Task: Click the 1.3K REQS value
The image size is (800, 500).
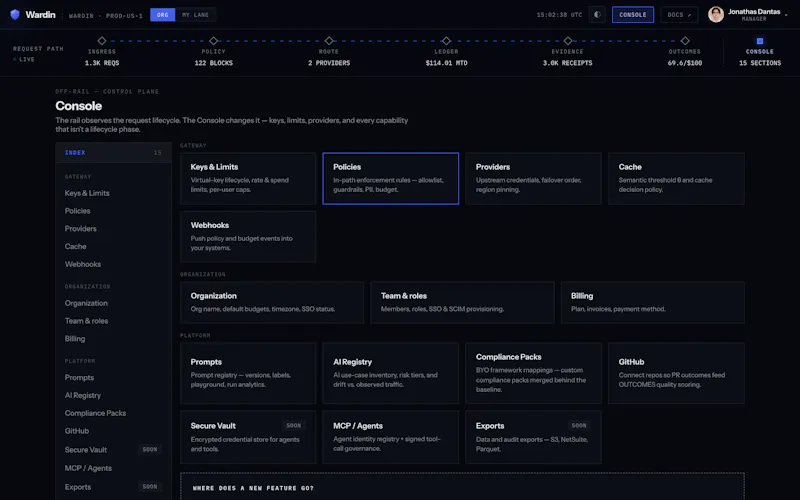Action: 102,63
